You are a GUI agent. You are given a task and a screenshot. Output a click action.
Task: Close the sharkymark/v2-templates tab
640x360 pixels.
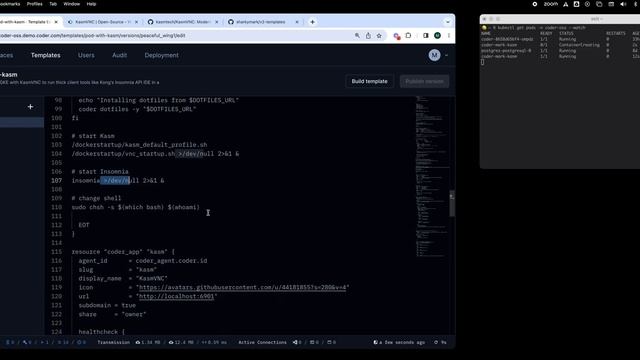point(297,22)
